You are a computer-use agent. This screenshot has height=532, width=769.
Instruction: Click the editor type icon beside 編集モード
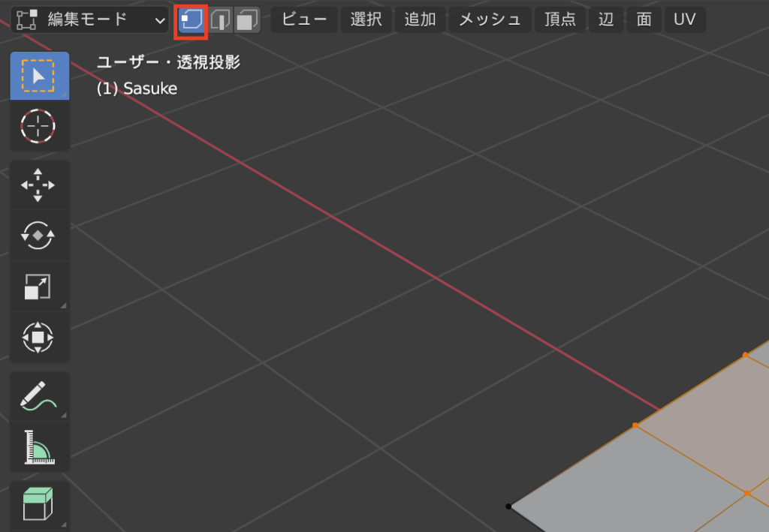[26, 20]
